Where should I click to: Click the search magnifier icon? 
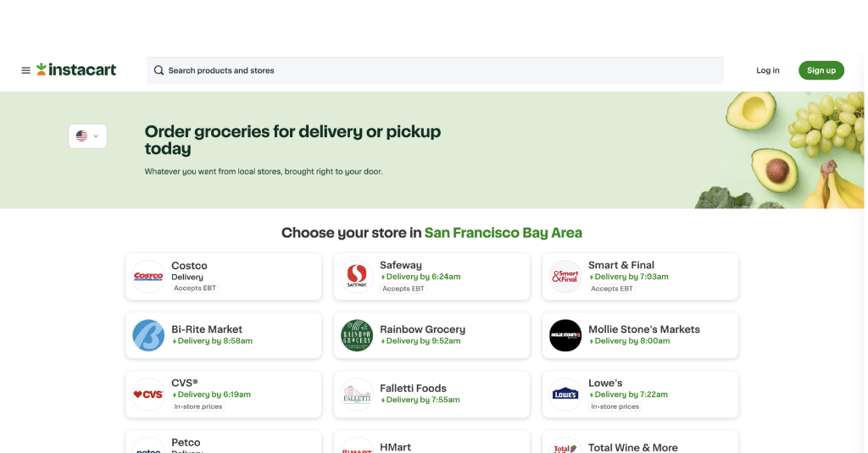159,70
